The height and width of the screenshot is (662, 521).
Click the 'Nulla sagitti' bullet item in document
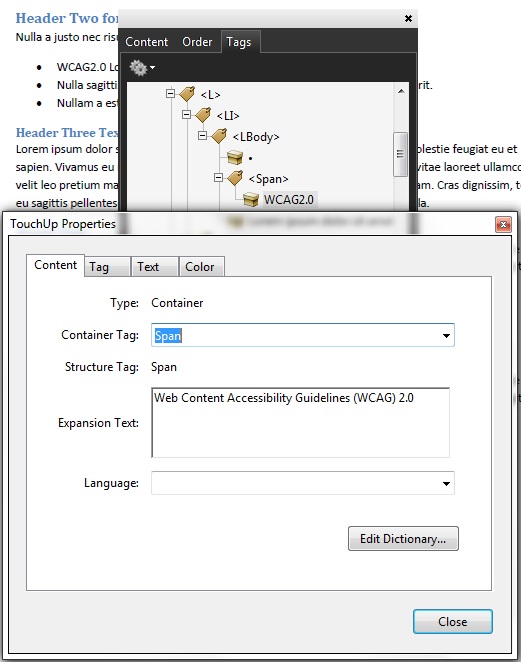coord(87,85)
